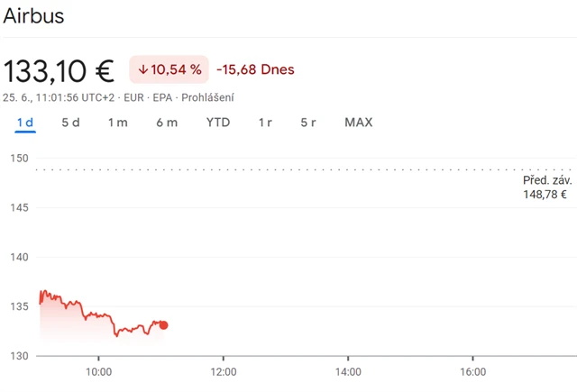Click the 10:00 time axis label
This screenshot has height=392, width=577.
click(98, 371)
